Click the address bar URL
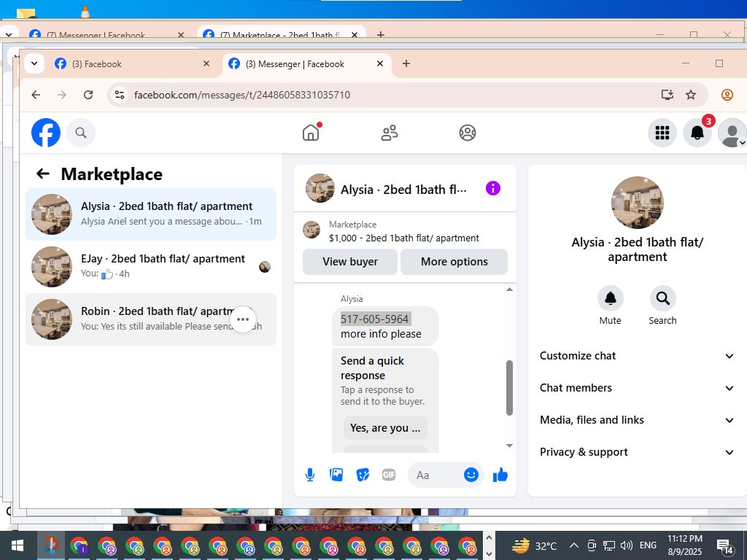This screenshot has width=747, height=560. [242, 95]
